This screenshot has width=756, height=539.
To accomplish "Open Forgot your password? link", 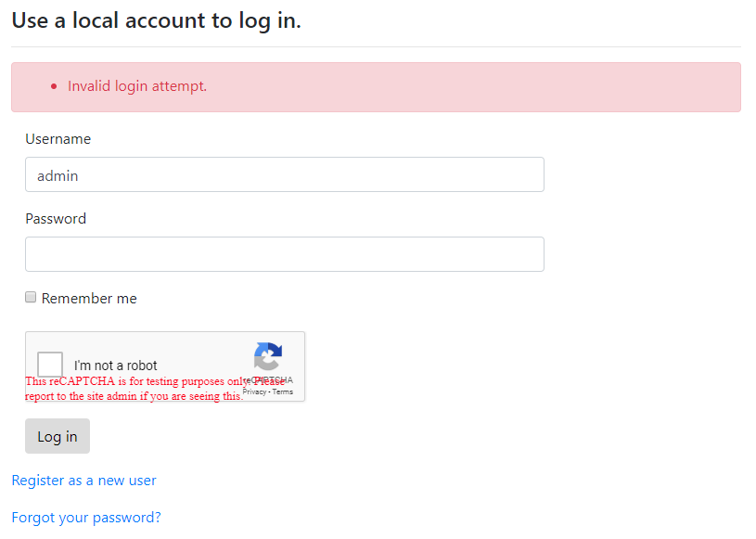I will tap(86, 518).
